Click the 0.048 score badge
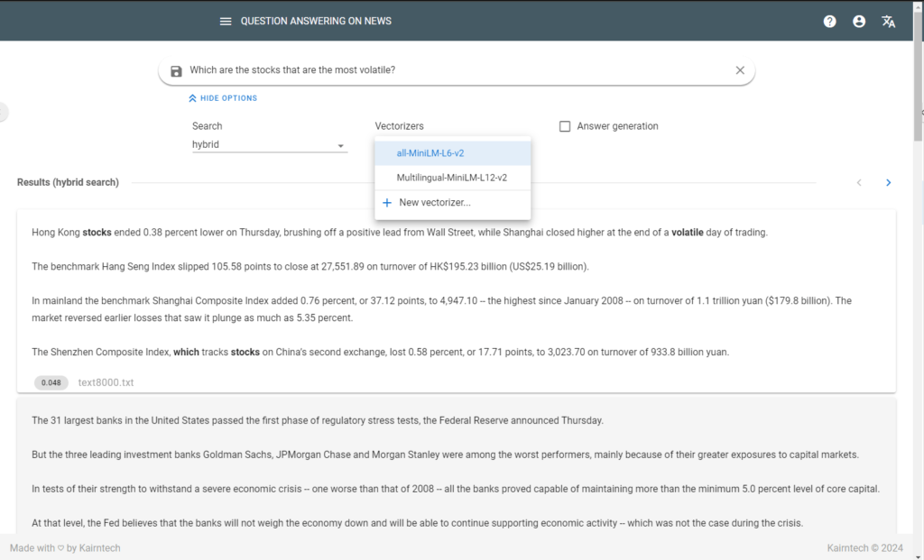This screenshot has width=924, height=560. 51,382
